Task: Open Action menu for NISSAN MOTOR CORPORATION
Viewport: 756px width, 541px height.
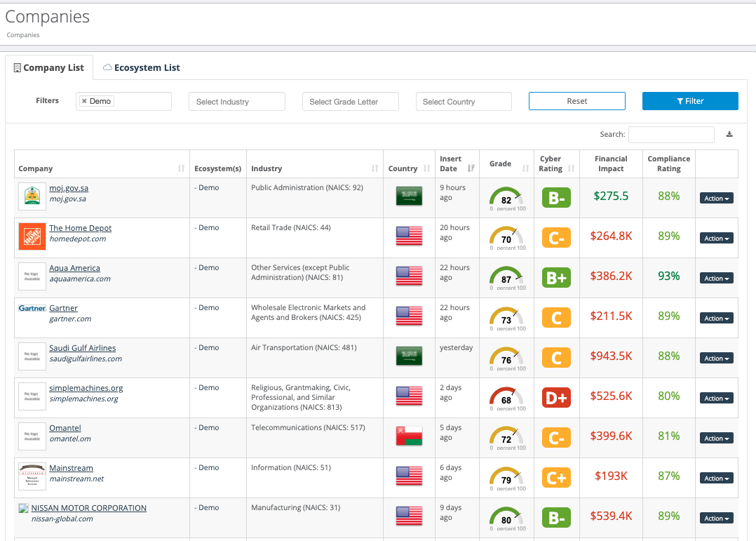Action: (x=717, y=519)
